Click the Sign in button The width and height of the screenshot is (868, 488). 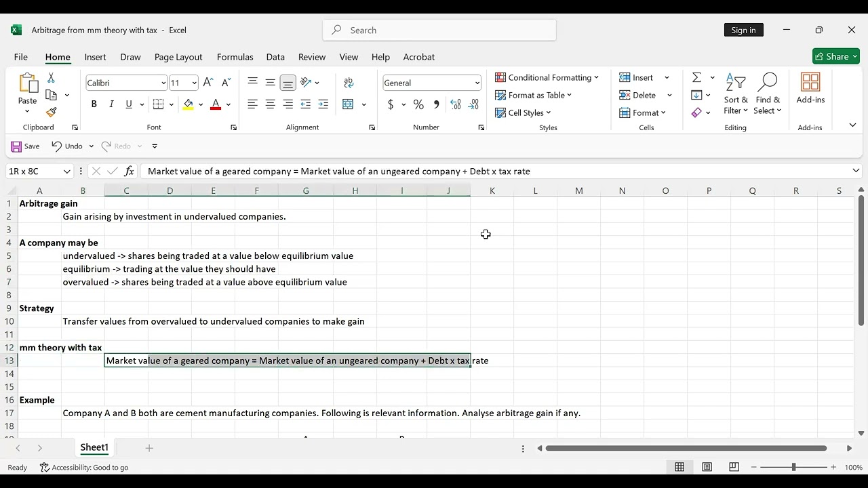tap(743, 30)
